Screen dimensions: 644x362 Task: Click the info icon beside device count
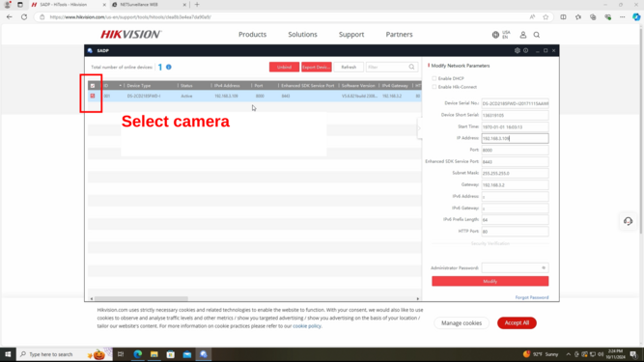pos(168,67)
